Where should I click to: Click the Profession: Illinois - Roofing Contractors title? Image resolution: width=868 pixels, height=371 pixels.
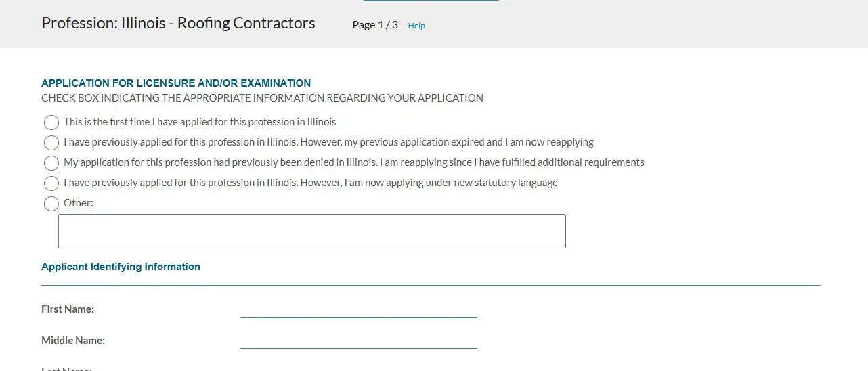178,23
